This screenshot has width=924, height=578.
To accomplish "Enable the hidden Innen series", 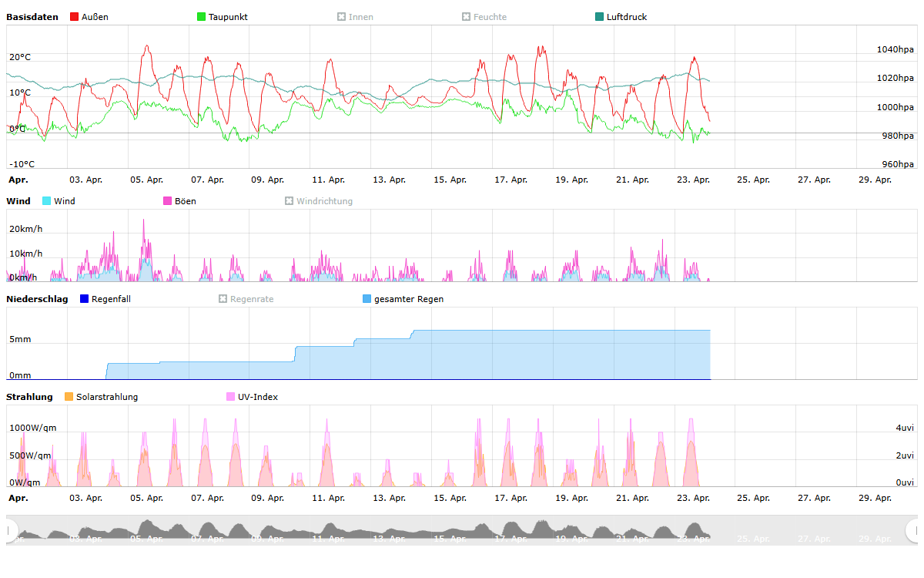I will pyautogui.click(x=356, y=17).
